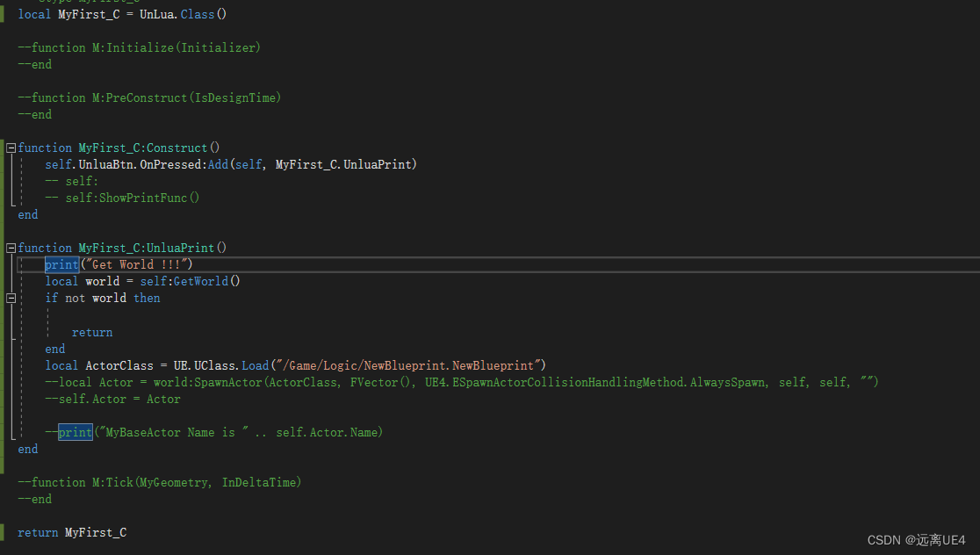The width and height of the screenshot is (980, 555).
Task: Collapse the MyFirst_C:Construct function fold
Action: pos(9,147)
